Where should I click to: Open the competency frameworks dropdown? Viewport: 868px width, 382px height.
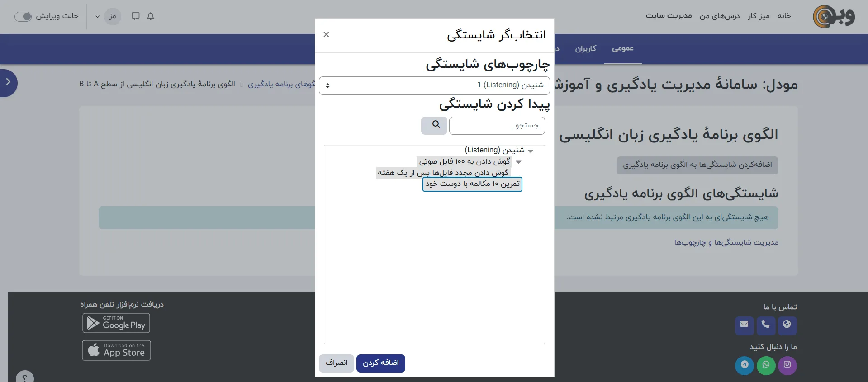point(434,85)
